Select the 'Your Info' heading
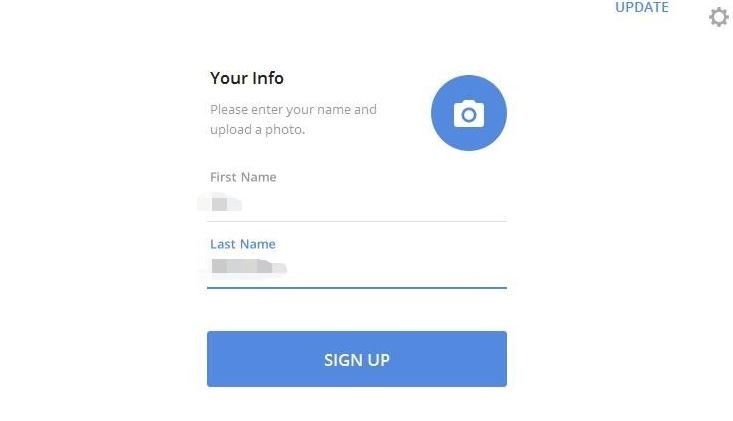This screenshot has height=421, width=733. 247,78
